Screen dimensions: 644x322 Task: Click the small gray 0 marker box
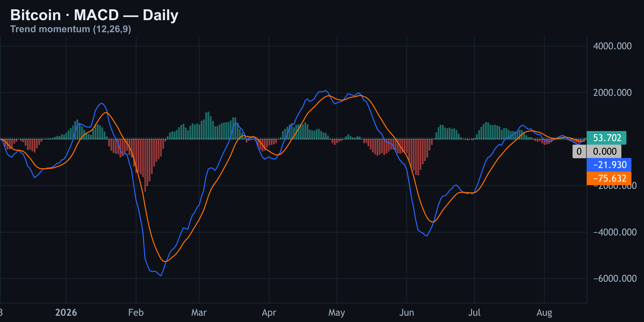click(x=579, y=151)
